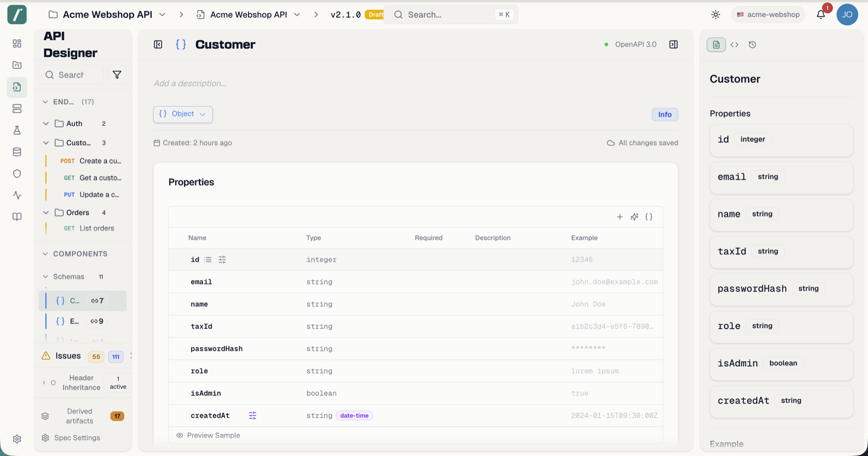Screen dimensions: 868x456
Task: Click the role property name in table
Action: [x=199, y=371]
